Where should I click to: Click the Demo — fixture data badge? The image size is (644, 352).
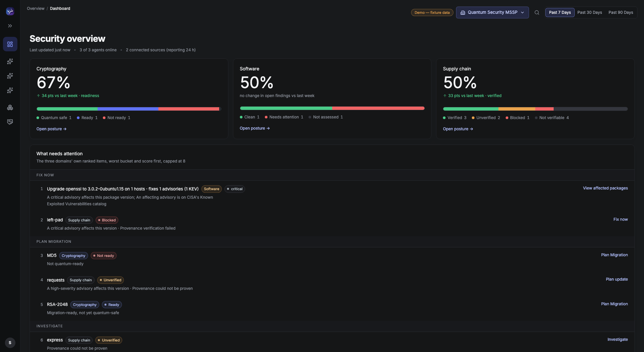[x=432, y=13]
